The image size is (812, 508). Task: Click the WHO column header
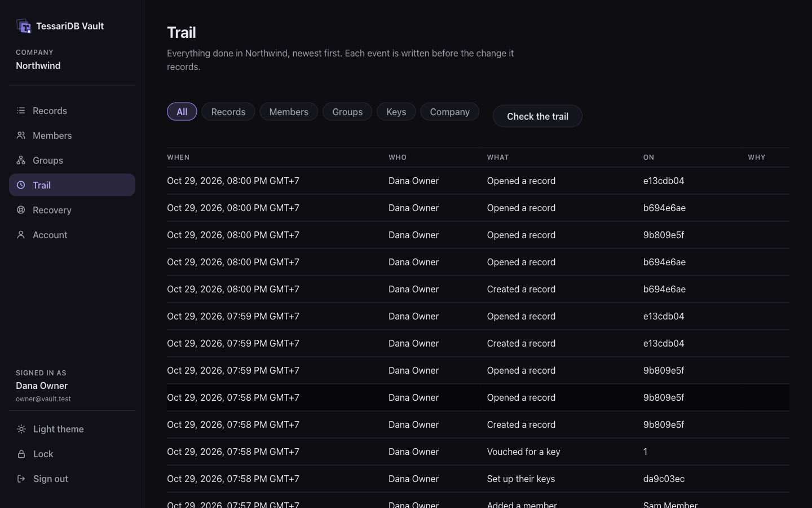point(398,157)
